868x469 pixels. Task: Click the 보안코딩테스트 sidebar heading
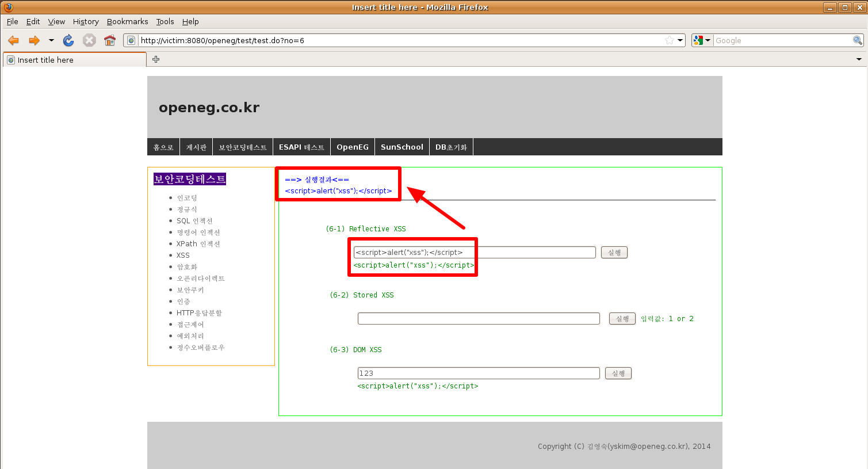pos(190,179)
